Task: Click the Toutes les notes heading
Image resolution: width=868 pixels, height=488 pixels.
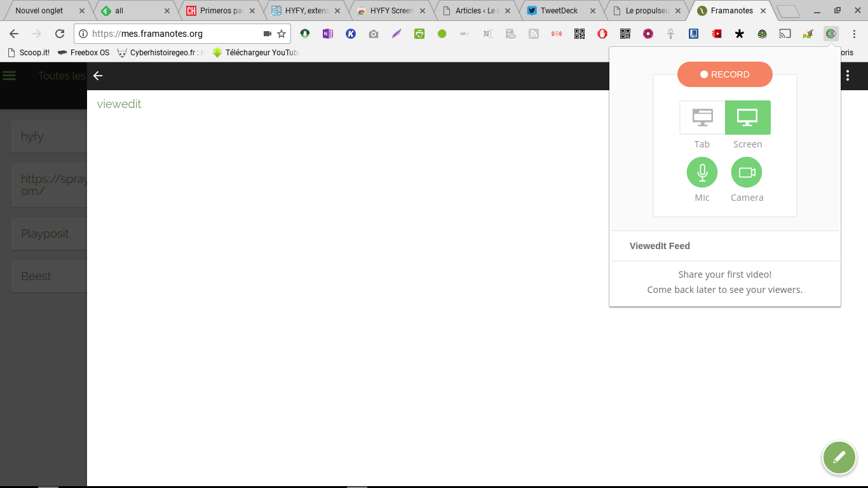Action: [62, 76]
